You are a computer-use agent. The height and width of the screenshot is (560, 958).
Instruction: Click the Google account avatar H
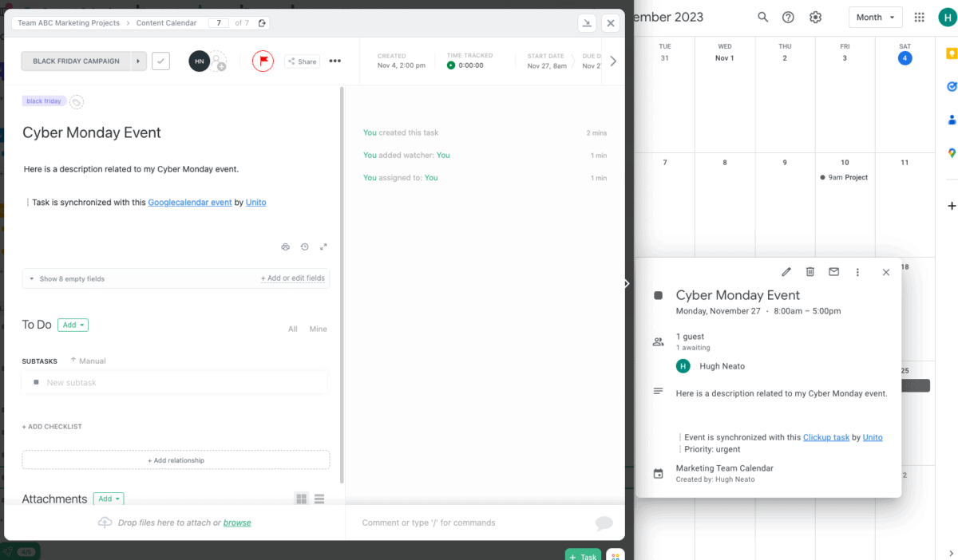click(x=947, y=17)
